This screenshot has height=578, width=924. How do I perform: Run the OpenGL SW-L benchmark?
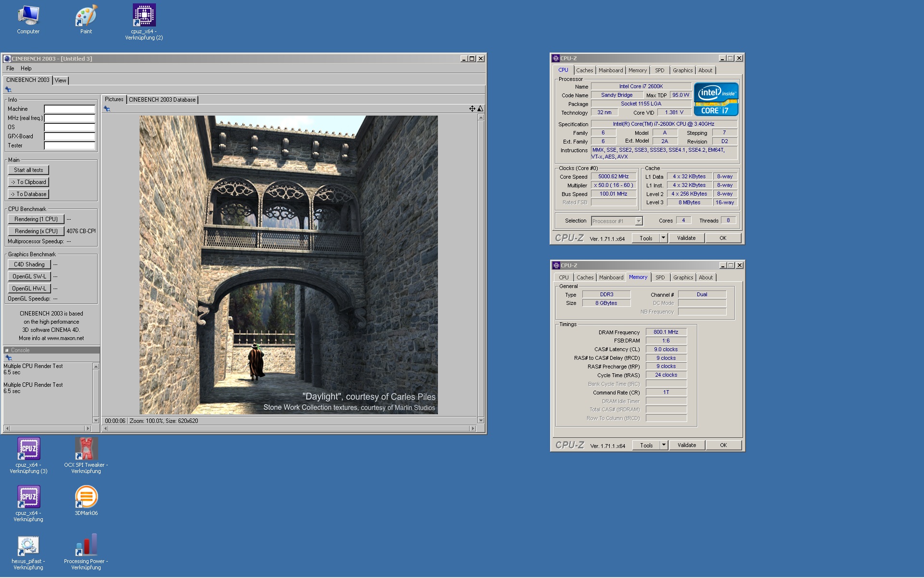29,276
